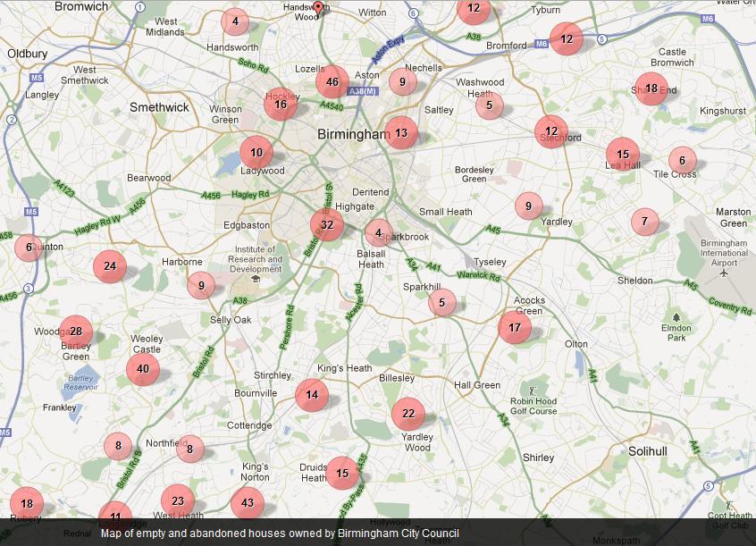Select the 13 cluster beside Birmingham label

(401, 132)
